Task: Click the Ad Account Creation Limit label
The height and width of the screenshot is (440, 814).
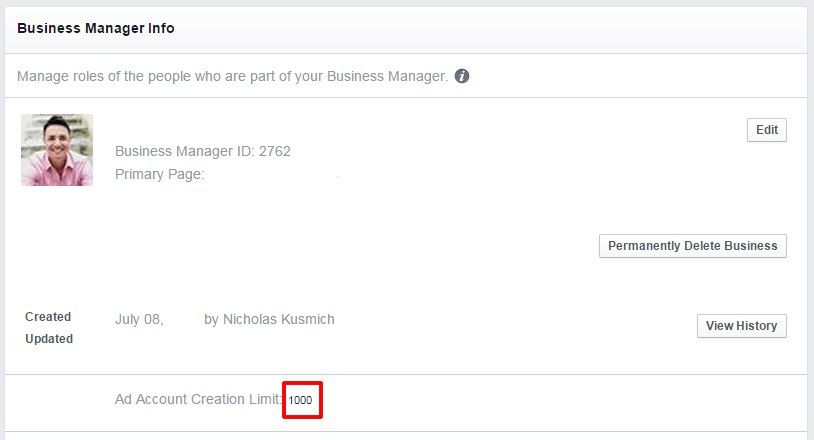Action: (x=198, y=399)
